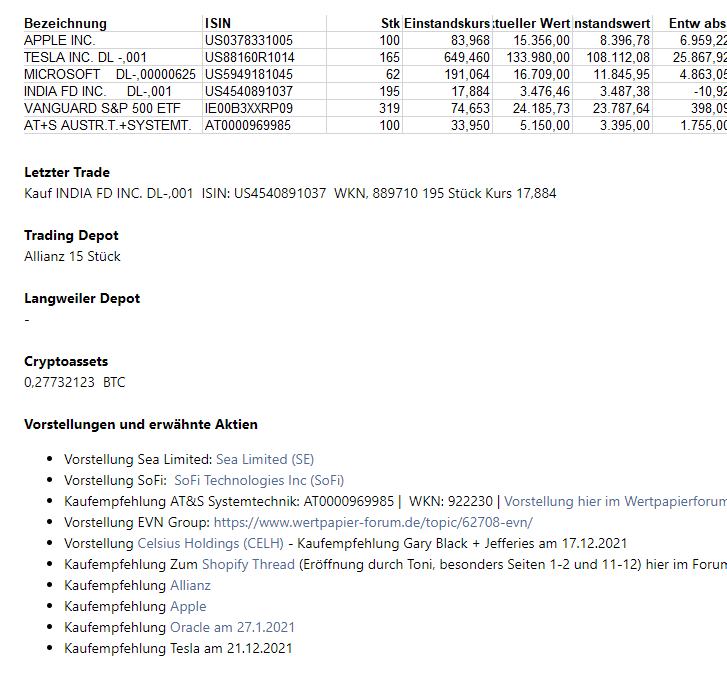Click Tesla quantity 165
The width and height of the screenshot is (727, 690).
click(x=389, y=58)
